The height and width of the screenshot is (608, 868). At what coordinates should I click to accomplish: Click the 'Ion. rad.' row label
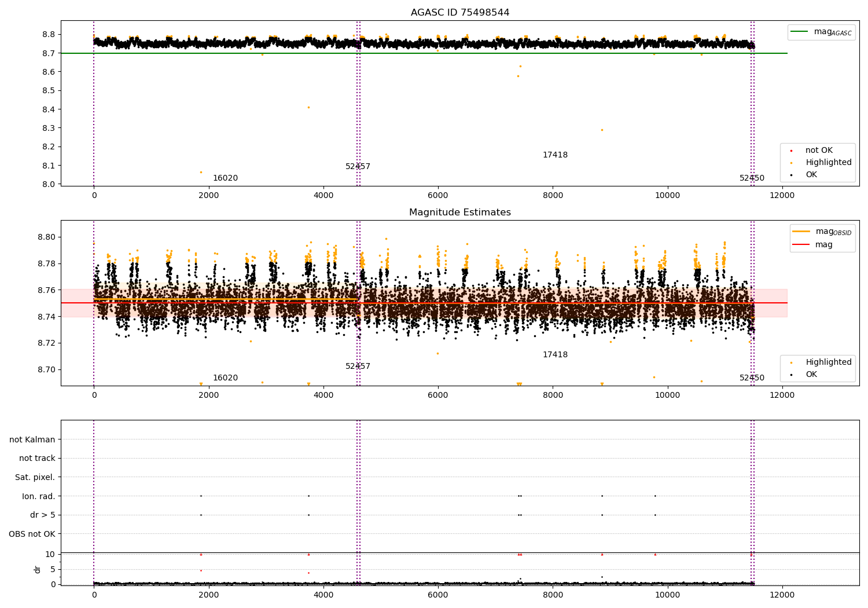pyautogui.click(x=39, y=496)
